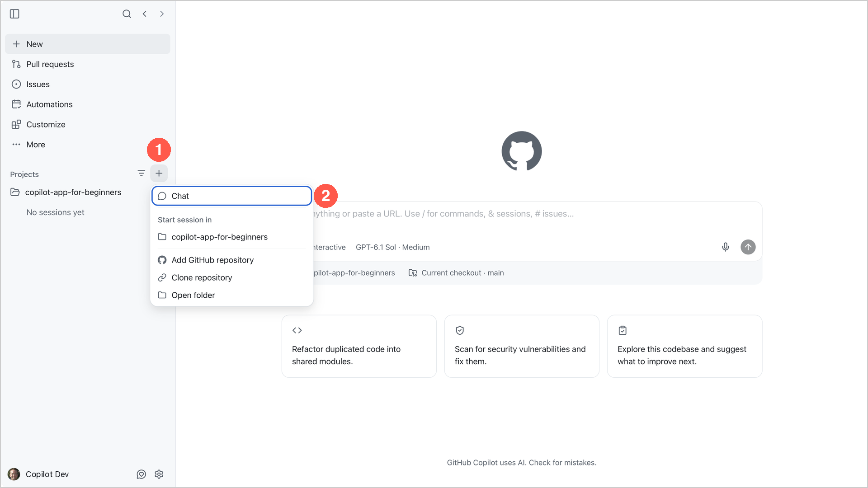Image resolution: width=868 pixels, height=488 pixels.
Task: Change the Current checkout · main branch
Action: coord(456,273)
